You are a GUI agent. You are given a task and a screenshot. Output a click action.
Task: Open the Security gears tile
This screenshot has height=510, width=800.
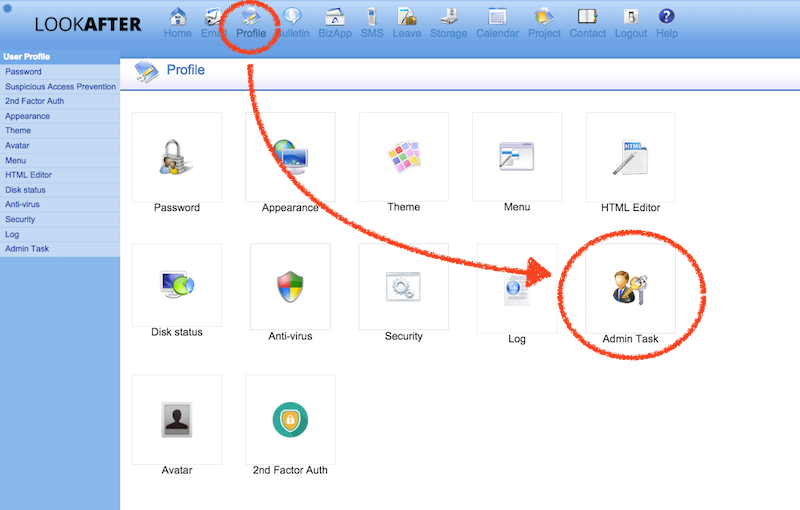(404, 287)
